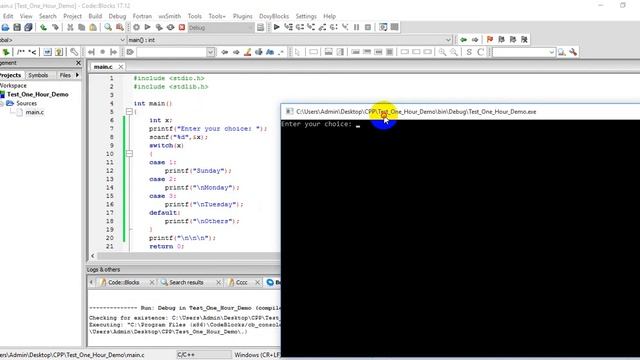
Task: Open the Plugins menu
Action: 242,16
